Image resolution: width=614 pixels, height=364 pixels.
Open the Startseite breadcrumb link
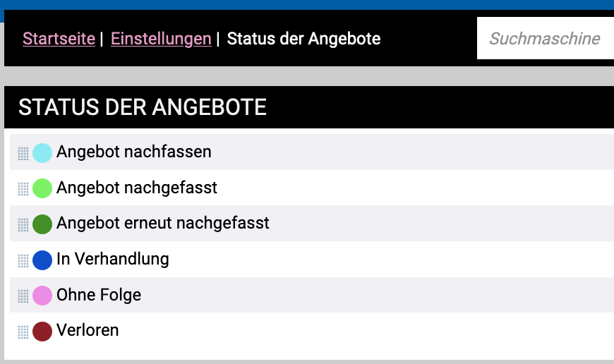[59, 39]
